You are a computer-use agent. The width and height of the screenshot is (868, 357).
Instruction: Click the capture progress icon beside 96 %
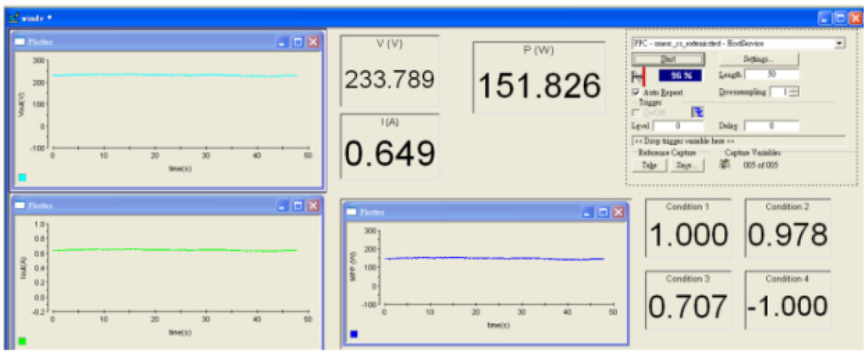click(x=639, y=75)
